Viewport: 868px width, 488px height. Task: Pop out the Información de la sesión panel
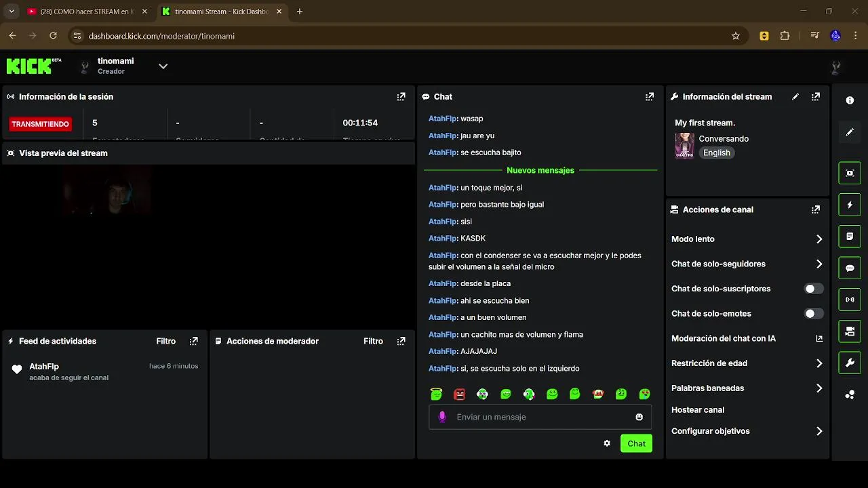coord(401,97)
